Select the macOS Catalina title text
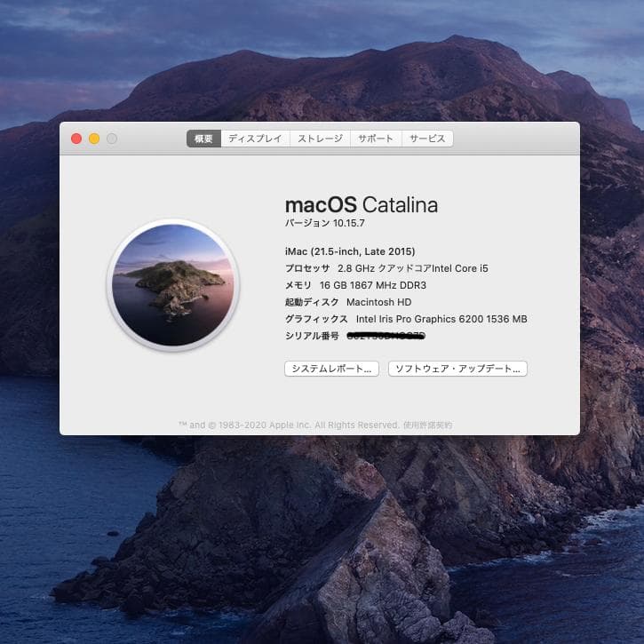644x644 pixels. tap(362, 204)
